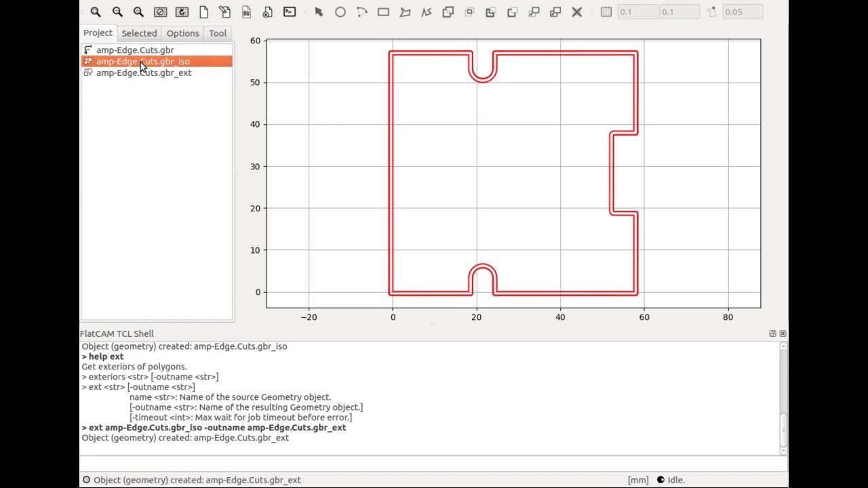Image resolution: width=868 pixels, height=488 pixels.
Task: Click the first magnifier (Zoom Fit) toolbar icon
Action: pos(96,12)
